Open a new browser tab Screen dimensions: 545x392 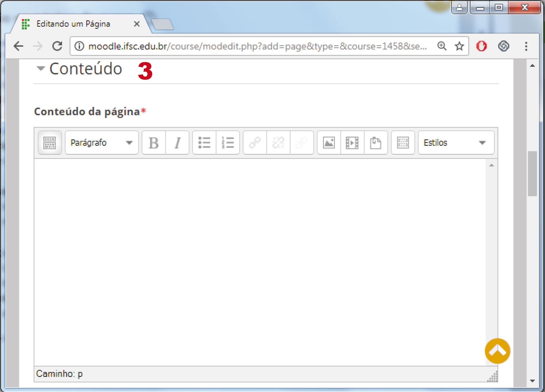(163, 24)
